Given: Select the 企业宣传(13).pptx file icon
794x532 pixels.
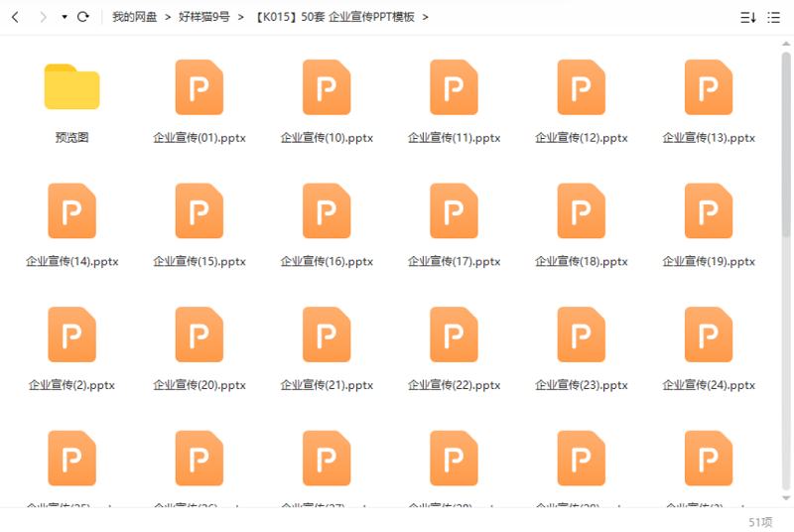Looking at the screenshot, I should coord(709,87).
